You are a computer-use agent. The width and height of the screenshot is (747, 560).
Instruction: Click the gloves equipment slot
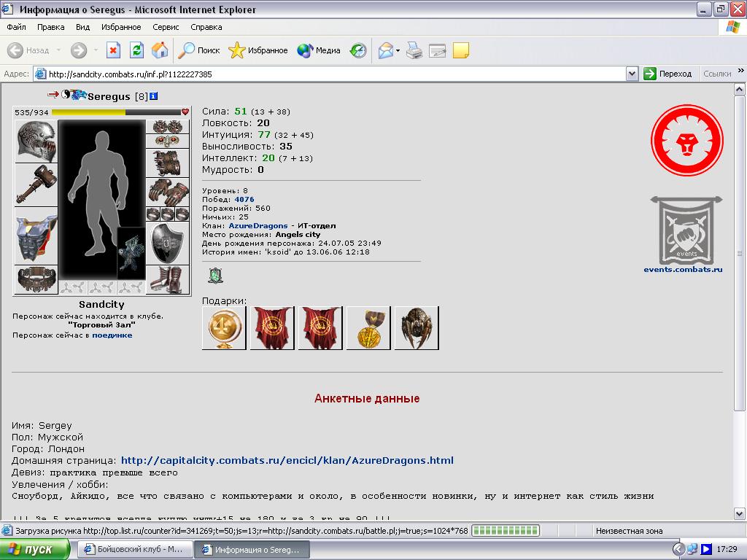(167, 192)
